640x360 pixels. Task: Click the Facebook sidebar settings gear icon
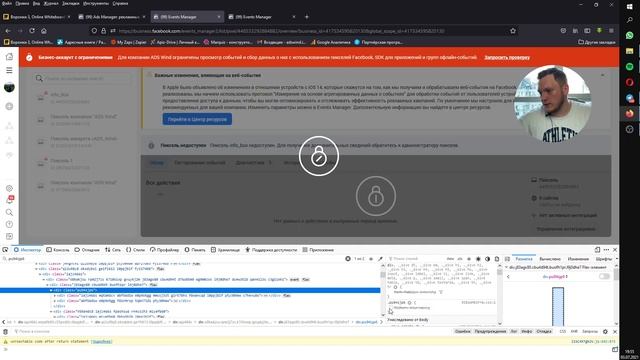point(9,188)
